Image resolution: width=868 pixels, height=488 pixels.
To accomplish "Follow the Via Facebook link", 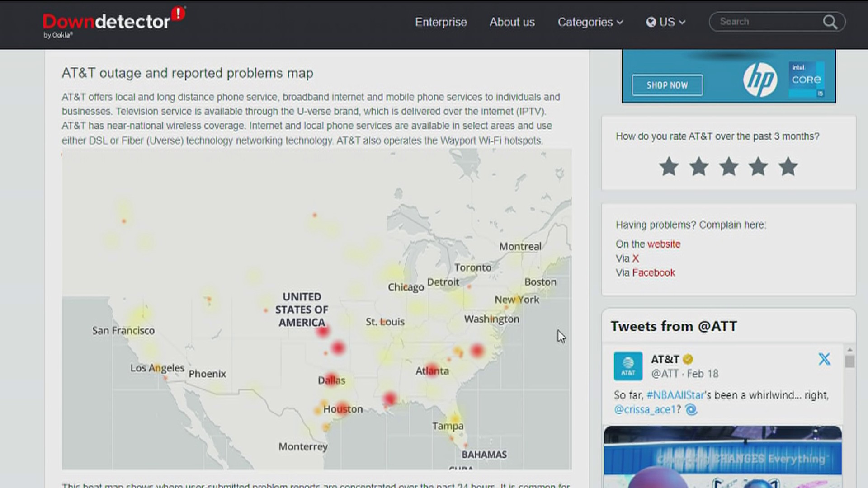I will coord(653,272).
